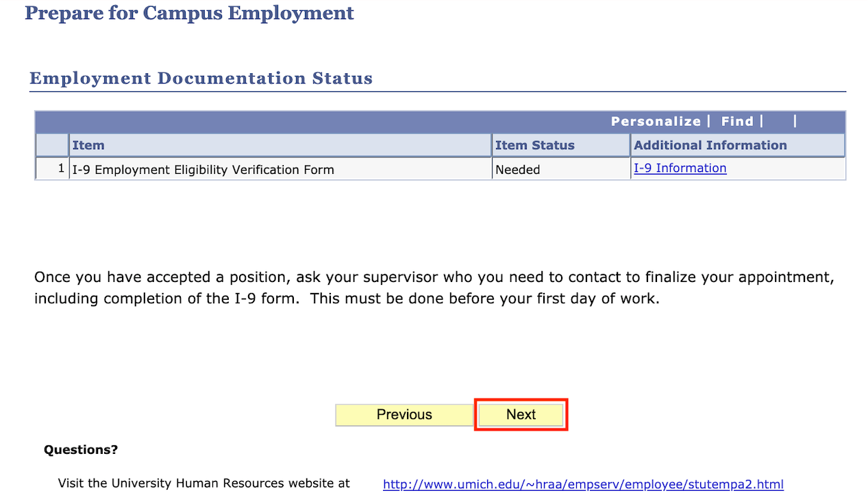Click the row number 1 cell
The image size is (868, 497).
[x=61, y=168]
